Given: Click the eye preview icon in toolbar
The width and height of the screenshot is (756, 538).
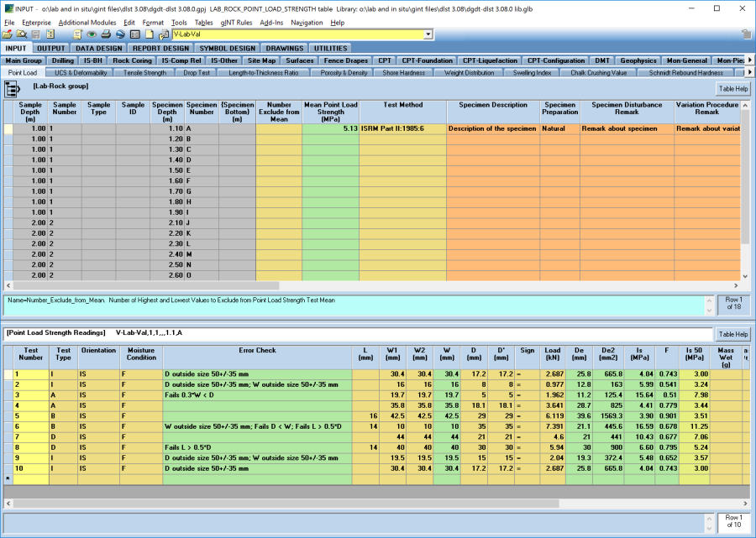Looking at the screenshot, I should pyautogui.click(x=92, y=34).
